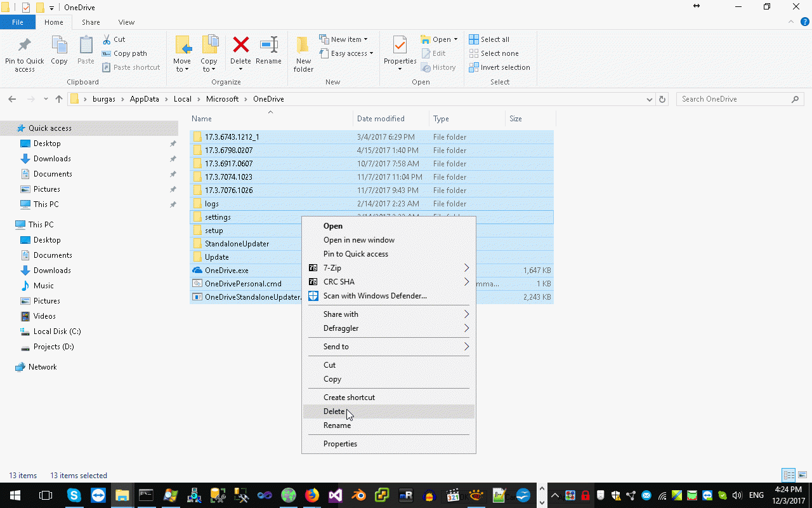812x508 pixels.
Task: Choose Delete in the context menu
Action: pos(389,411)
